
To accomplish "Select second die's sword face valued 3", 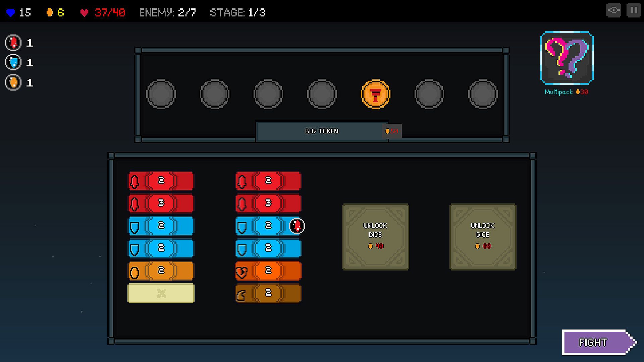I will click(x=268, y=203).
